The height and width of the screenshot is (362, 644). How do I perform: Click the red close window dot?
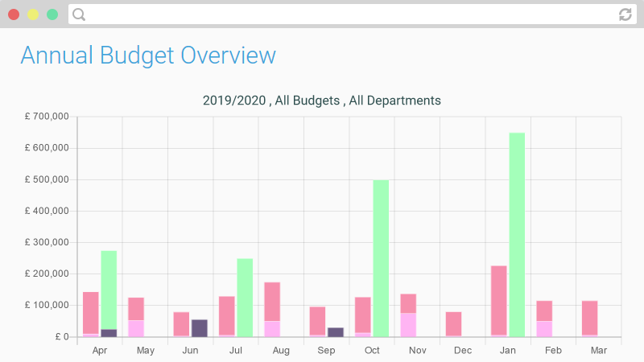(14, 14)
